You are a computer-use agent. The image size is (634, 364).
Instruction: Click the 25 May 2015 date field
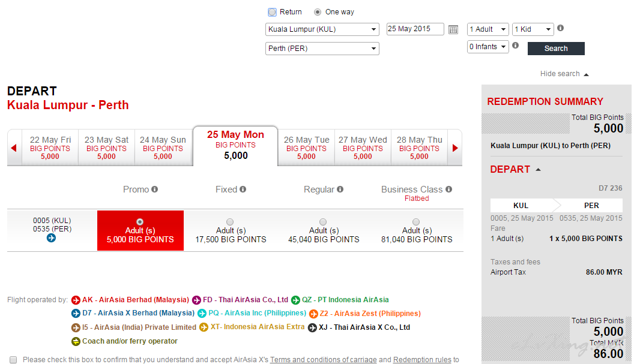click(x=415, y=29)
